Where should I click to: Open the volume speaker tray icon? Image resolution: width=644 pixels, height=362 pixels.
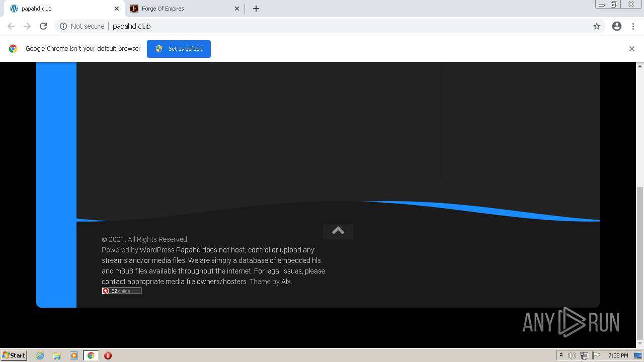pos(572,355)
